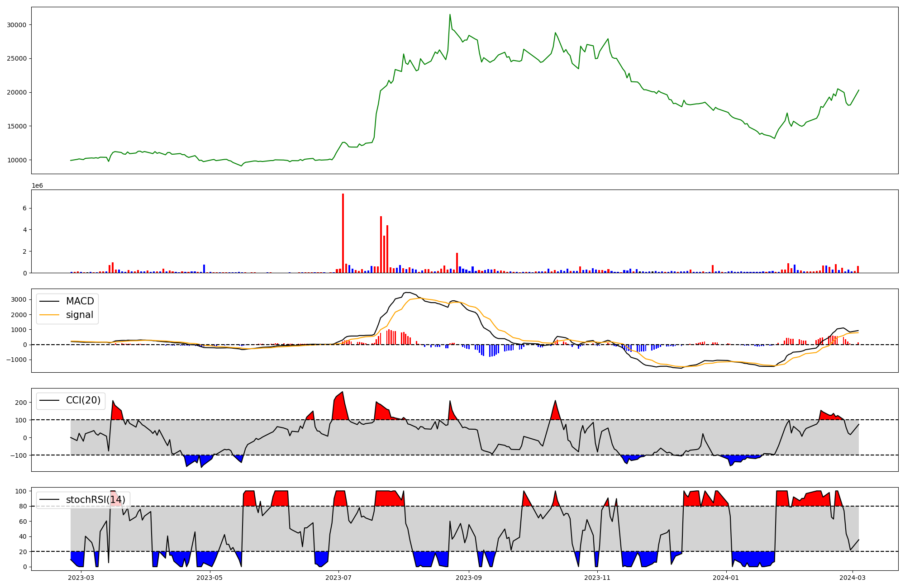
Task: Click the 30000 price axis tick label
Action: (x=17, y=25)
